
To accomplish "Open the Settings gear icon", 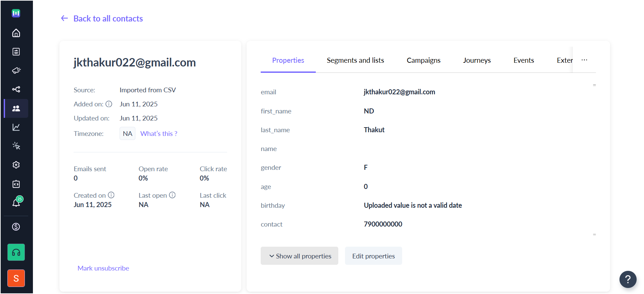I will tap(16, 165).
